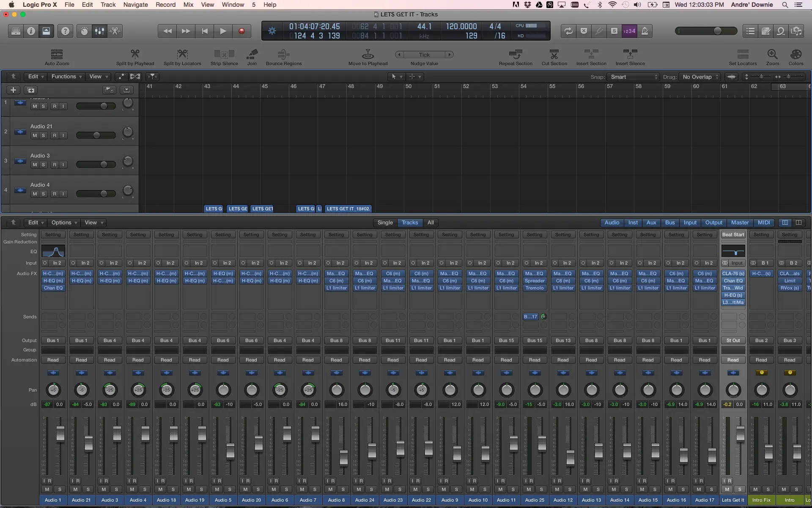The width and height of the screenshot is (812, 508).
Task: Open the Track menu in menu bar
Action: coord(108,5)
